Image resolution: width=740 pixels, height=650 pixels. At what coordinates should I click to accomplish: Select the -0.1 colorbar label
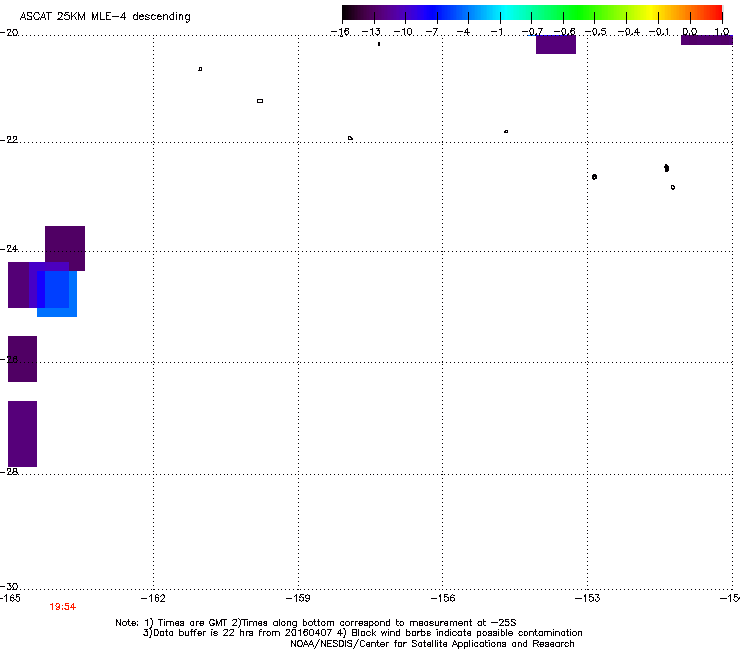pyautogui.click(x=659, y=32)
